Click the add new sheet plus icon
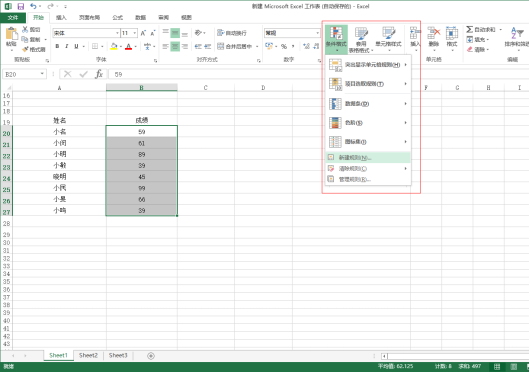Screen dimensions: 530x373 [151, 356]
